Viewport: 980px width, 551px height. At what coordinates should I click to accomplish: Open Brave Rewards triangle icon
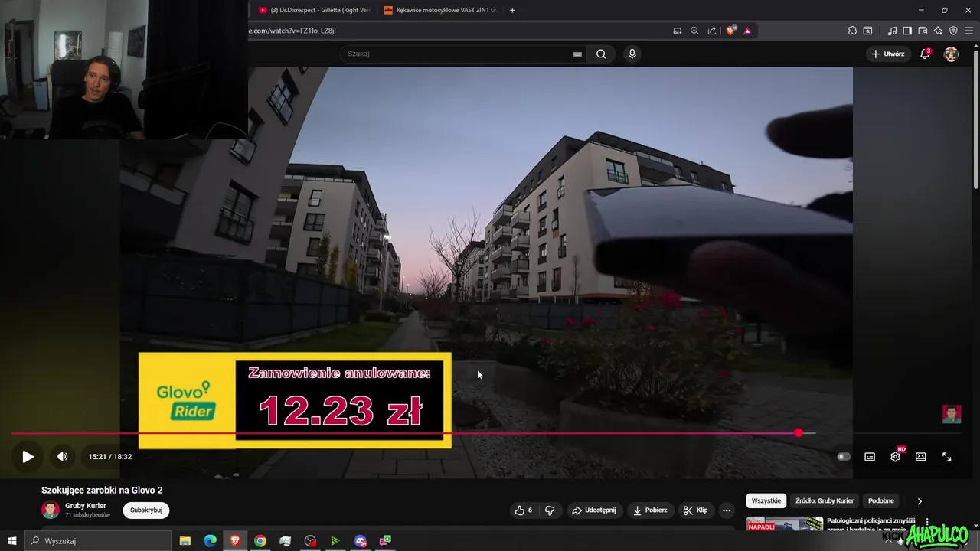coord(747,31)
